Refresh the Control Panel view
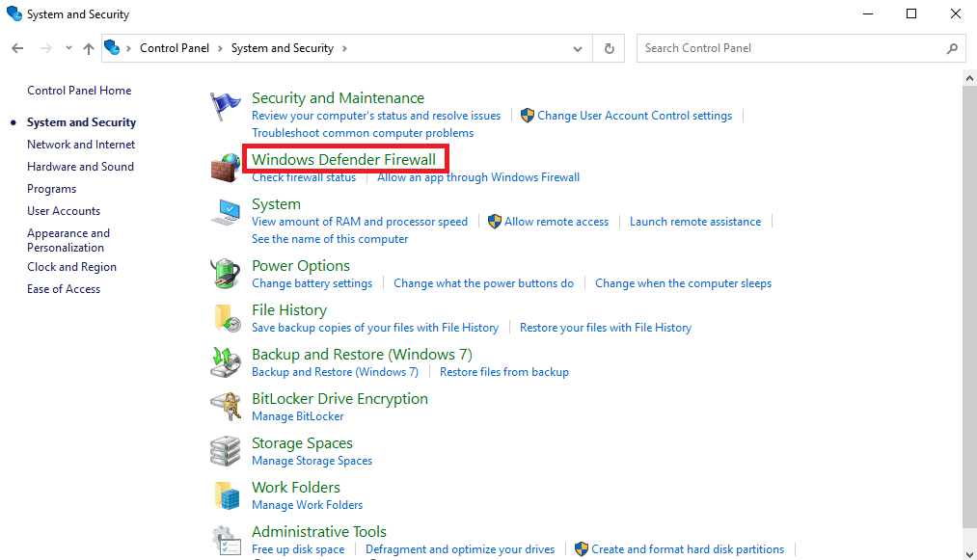977x560 pixels. click(610, 48)
